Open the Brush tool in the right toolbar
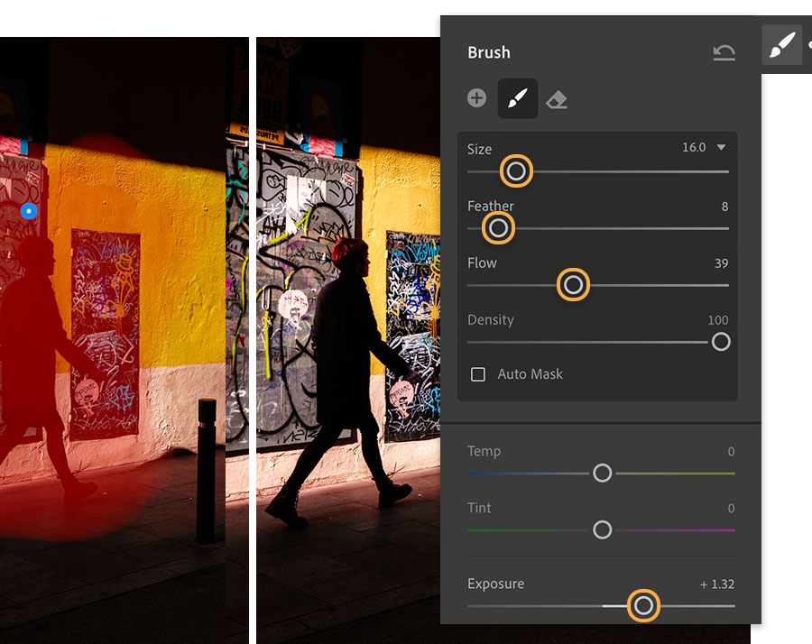 tap(782, 45)
